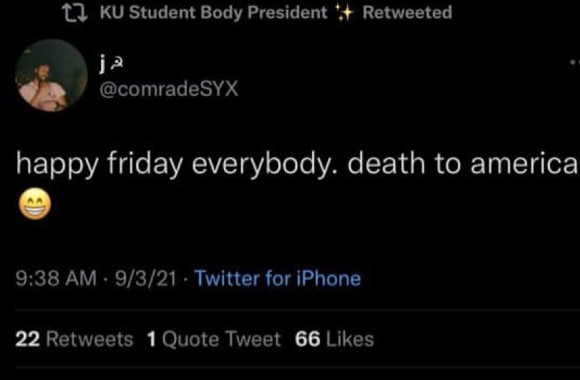Open the Twitter for iPhone link
Screen dimensions: 580x380
coord(278,279)
